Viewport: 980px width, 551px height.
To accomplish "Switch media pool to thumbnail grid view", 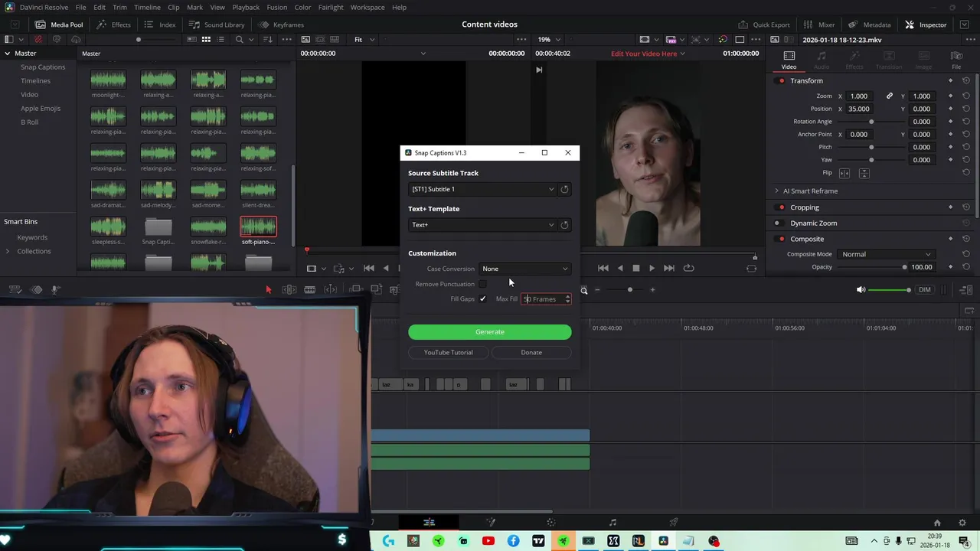I will click(x=206, y=39).
